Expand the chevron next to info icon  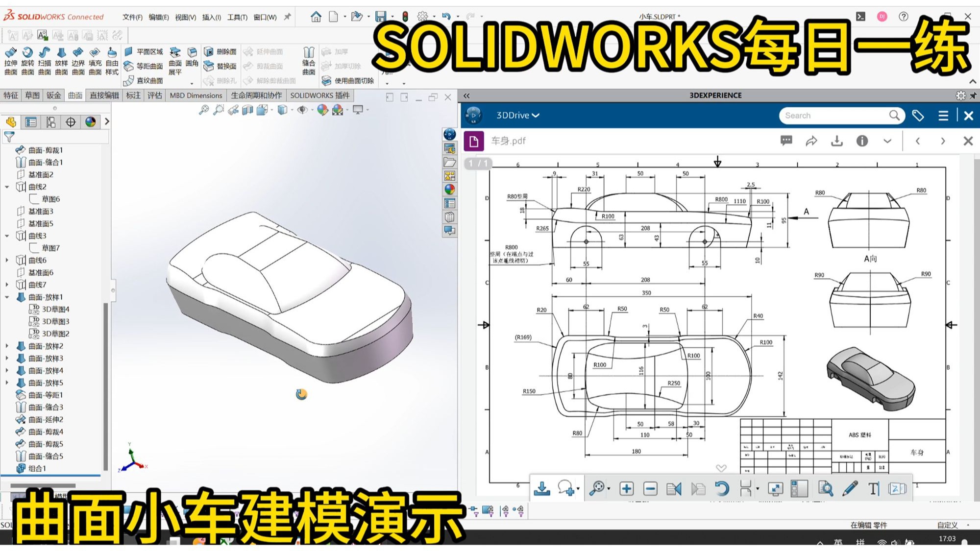coord(887,141)
